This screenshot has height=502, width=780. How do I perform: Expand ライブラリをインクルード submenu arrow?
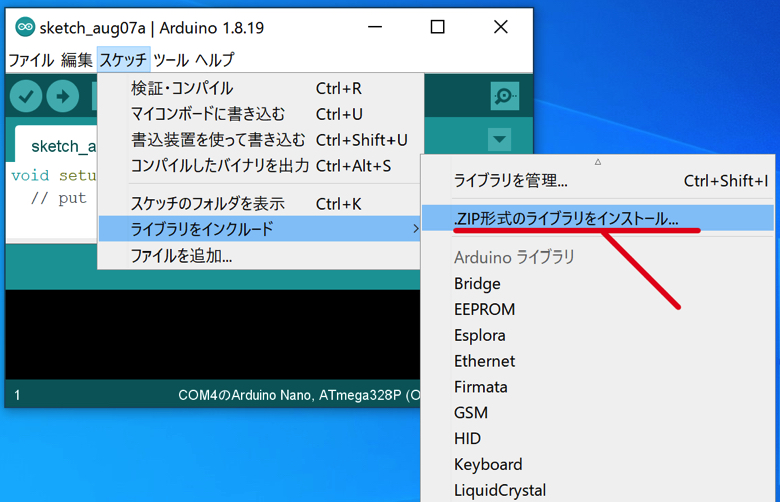click(x=415, y=229)
